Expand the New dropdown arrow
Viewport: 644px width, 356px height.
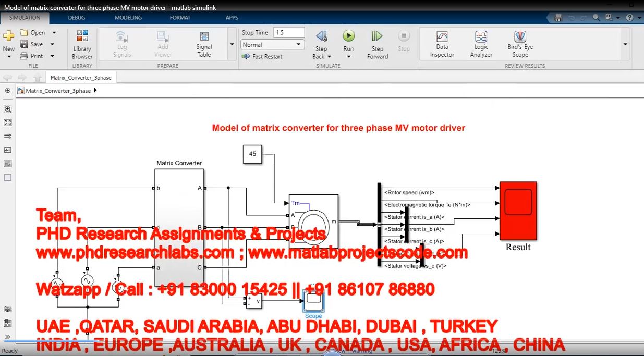(8, 56)
